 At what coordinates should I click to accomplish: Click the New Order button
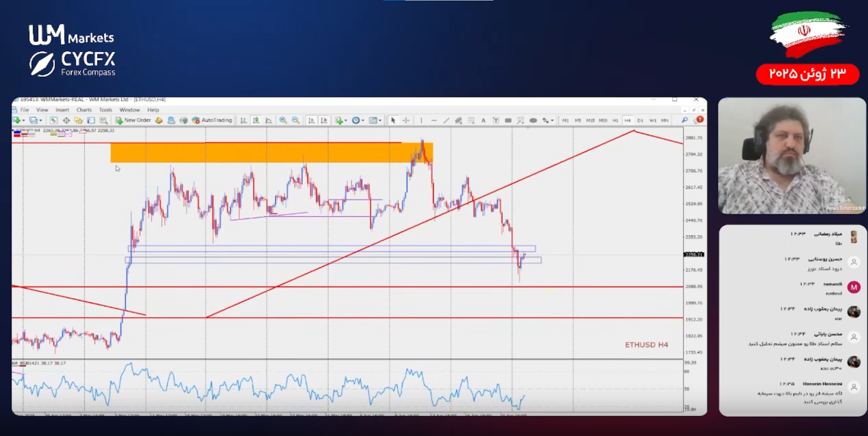click(133, 120)
